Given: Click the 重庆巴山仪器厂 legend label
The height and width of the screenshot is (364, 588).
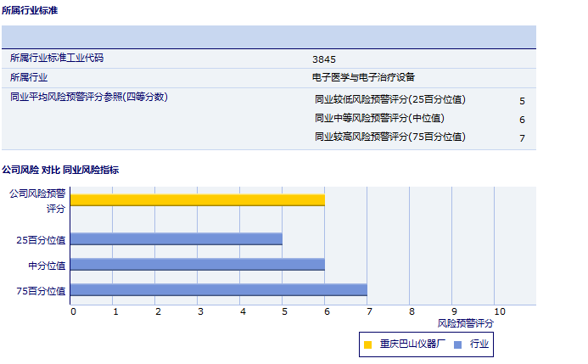Looking at the screenshot, I should (x=412, y=344).
